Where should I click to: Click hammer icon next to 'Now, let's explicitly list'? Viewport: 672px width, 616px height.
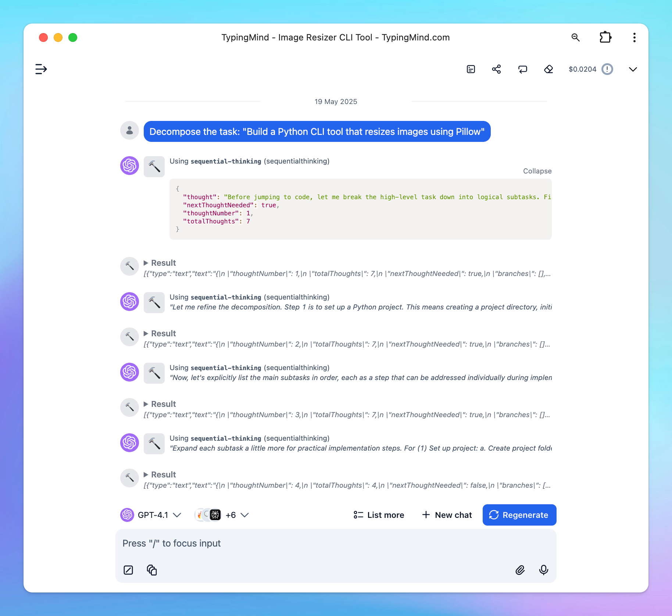click(x=154, y=373)
